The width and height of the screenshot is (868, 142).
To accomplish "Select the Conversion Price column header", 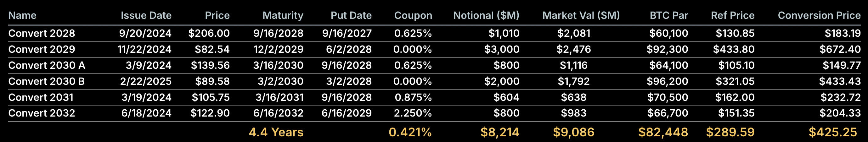I will point(819,15).
